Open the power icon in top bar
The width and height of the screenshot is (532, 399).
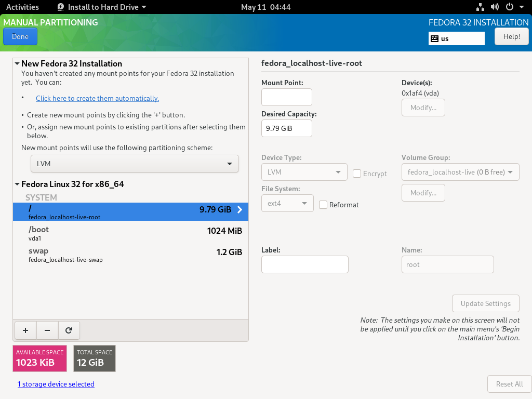tap(509, 7)
